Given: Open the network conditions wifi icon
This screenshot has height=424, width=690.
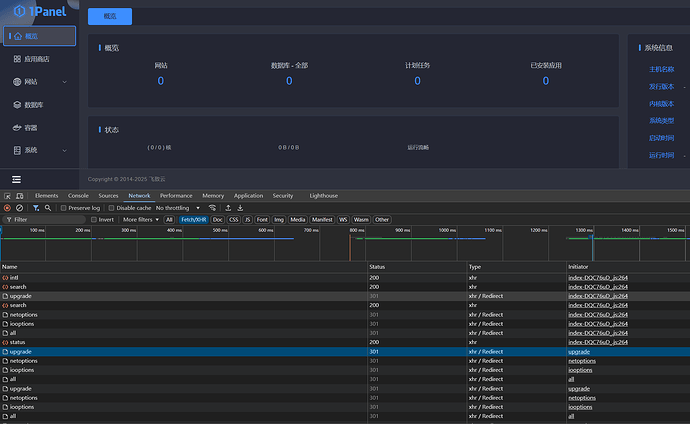Looking at the screenshot, I should point(212,208).
